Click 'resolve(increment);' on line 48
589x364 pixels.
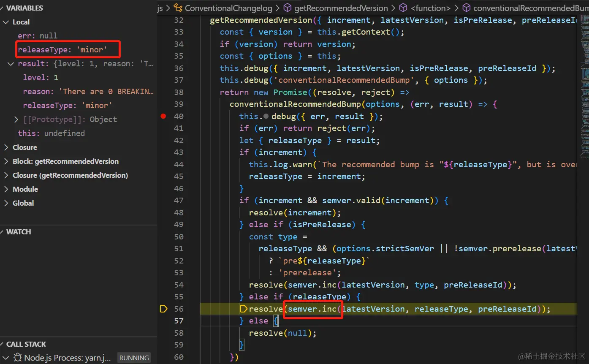[x=295, y=213]
